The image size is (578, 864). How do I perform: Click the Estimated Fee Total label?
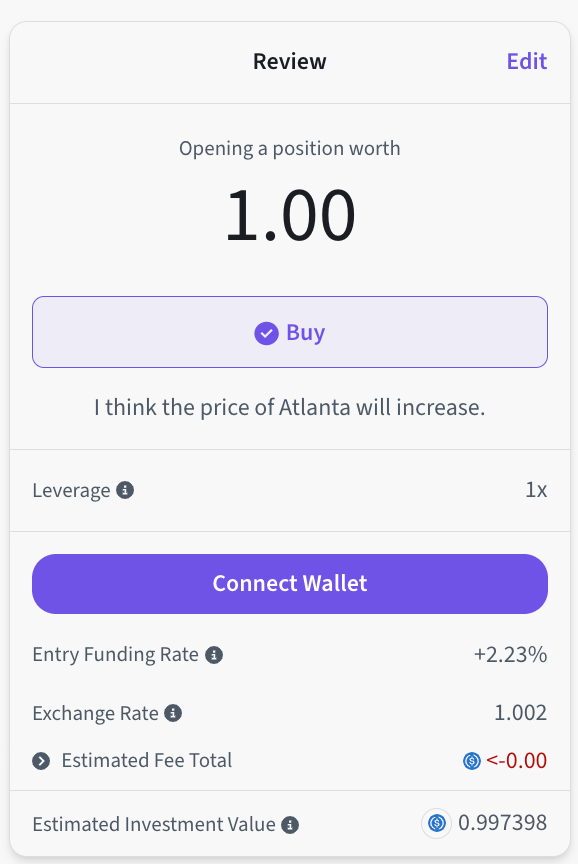pyautogui.click(x=147, y=760)
